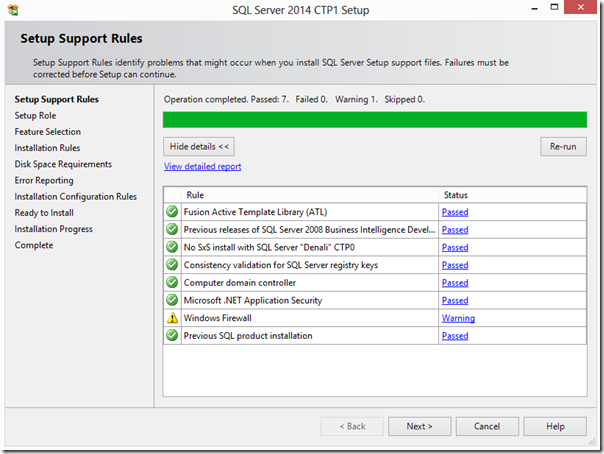Click the Operation completed summary text
604x454 pixels.
click(x=294, y=99)
